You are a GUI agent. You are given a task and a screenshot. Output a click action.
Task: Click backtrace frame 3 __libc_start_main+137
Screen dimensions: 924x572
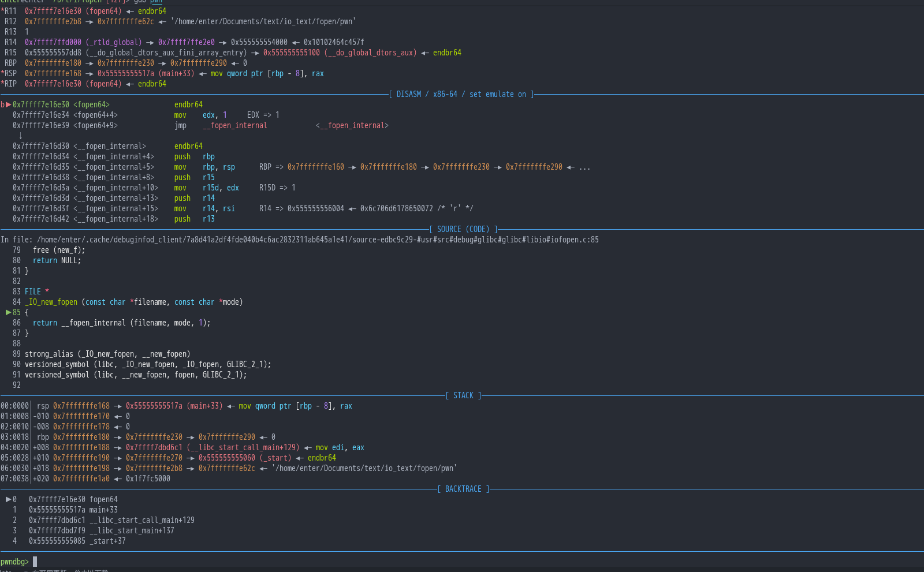click(x=102, y=530)
